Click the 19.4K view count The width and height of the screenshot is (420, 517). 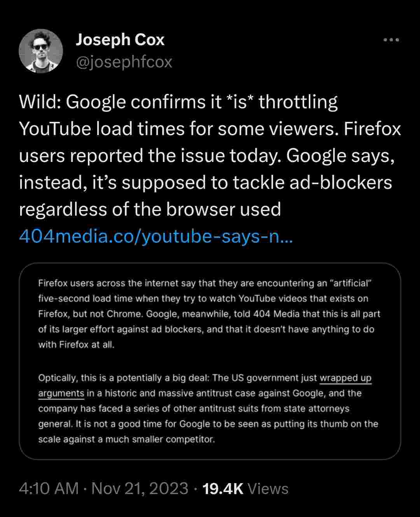coord(223,489)
